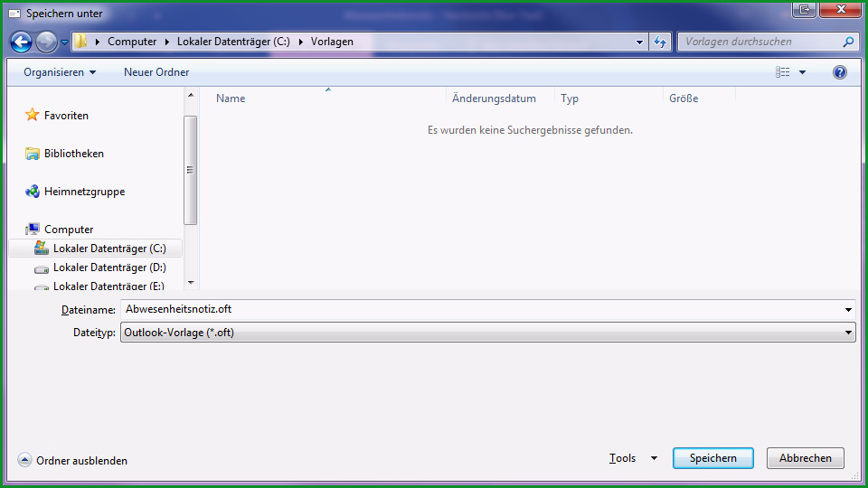Click the navigation pane scrollbar thumb
Image resolution: width=868 pixels, height=488 pixels.
point(191,170)
